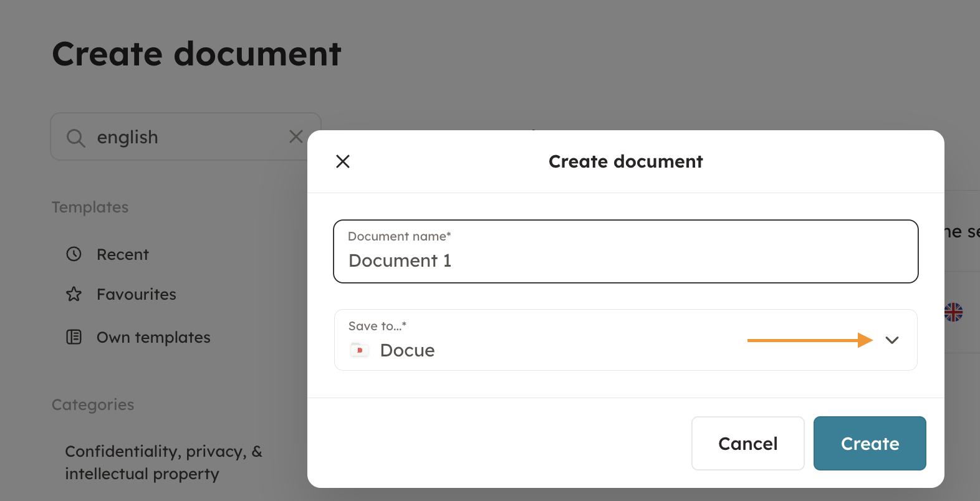Image resolution: width=980 pixels, height=501 pixels.
Task: Click the star icon next to Favourites
Action: pyautogui.click(x=74, y=294)
